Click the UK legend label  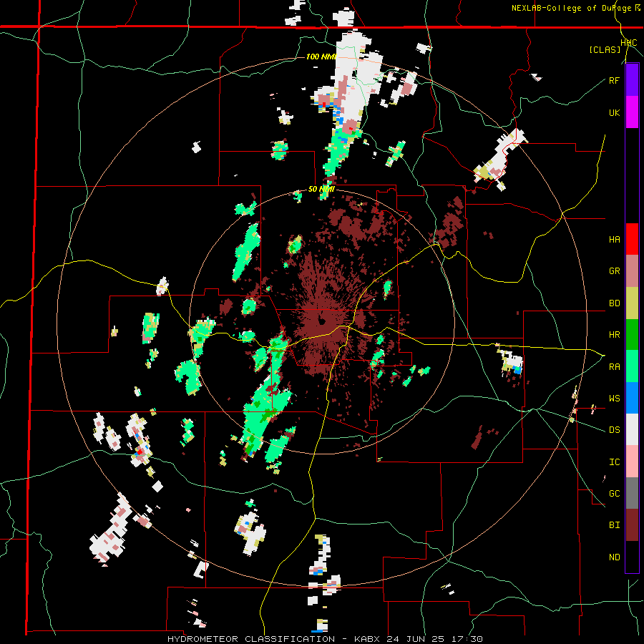tap(614, 112)
